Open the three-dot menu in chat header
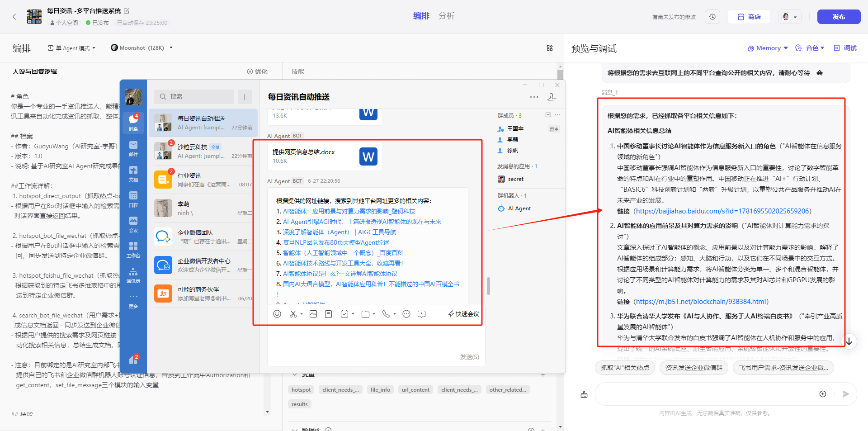Viewport: 868px width, 431px height. click(534, 97)
